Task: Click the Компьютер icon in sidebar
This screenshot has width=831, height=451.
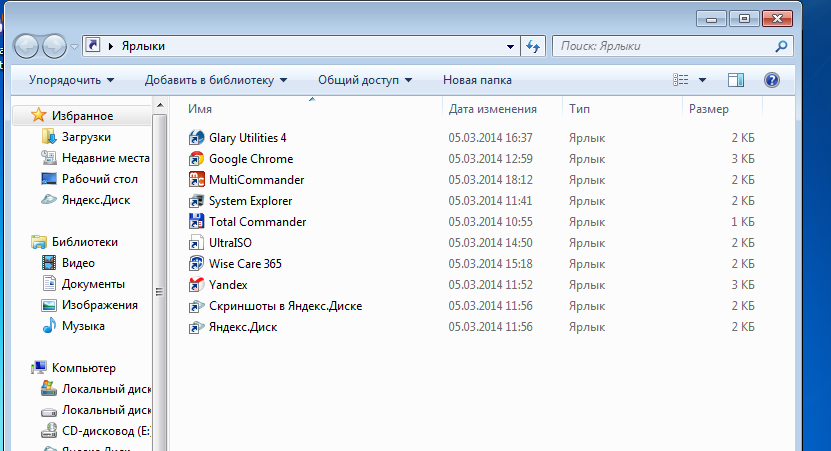Action: click(x=38, y=368)
